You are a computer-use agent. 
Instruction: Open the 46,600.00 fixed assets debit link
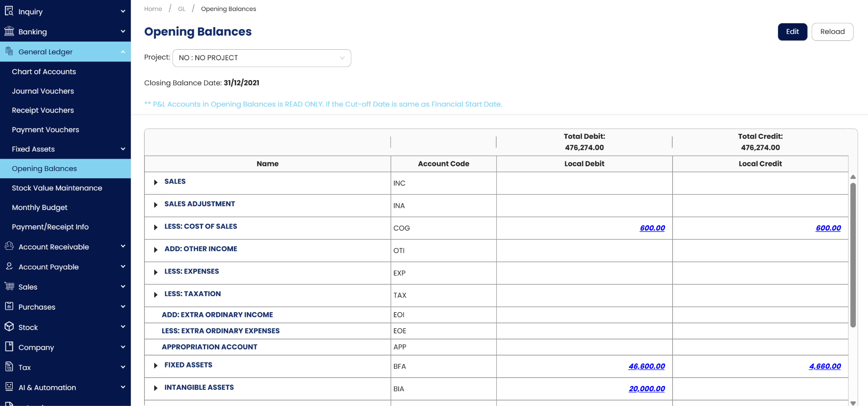coord(646,366)
